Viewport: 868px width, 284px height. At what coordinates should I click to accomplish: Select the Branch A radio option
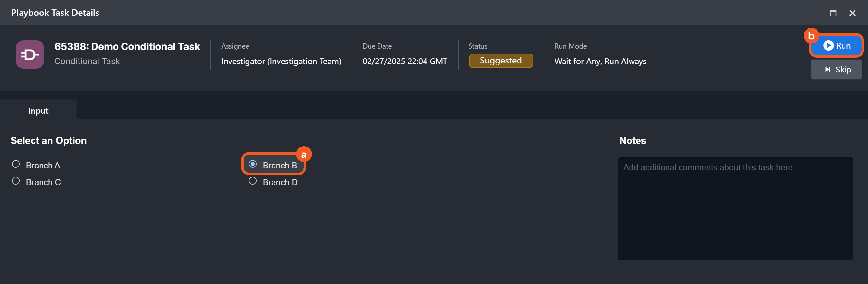(16, 164)
